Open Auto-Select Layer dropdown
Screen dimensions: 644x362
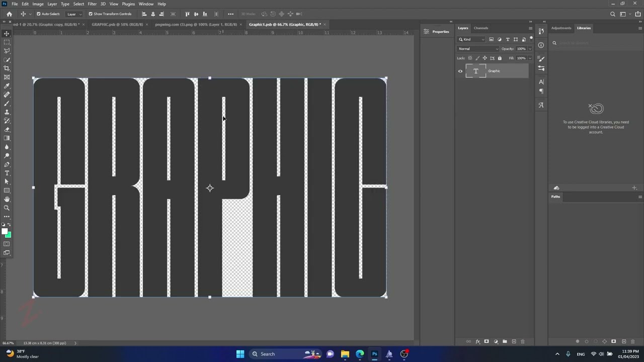point(74,14)
